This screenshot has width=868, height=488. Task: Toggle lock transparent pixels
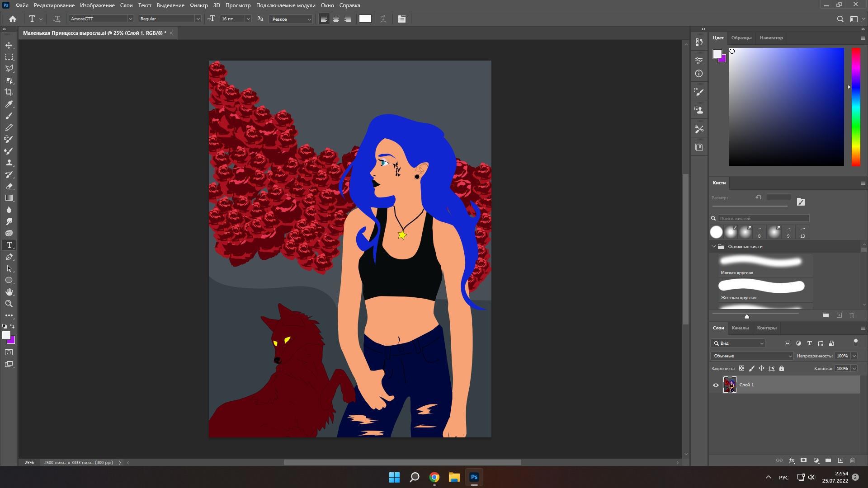coord(741,368)
